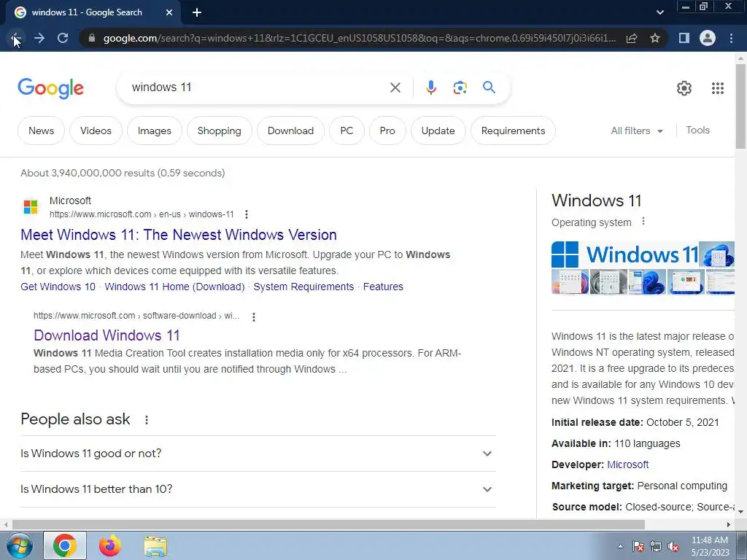
Task: Open Google quick settings gear
Action: coord(684,88)
